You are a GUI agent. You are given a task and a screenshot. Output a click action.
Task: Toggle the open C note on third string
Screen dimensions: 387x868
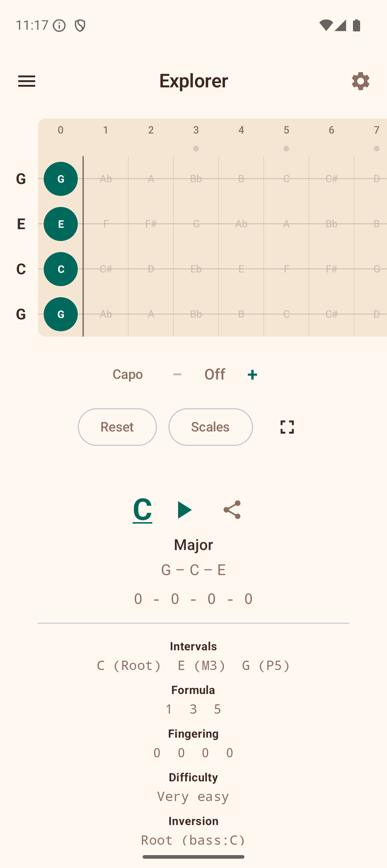point(60,269)
